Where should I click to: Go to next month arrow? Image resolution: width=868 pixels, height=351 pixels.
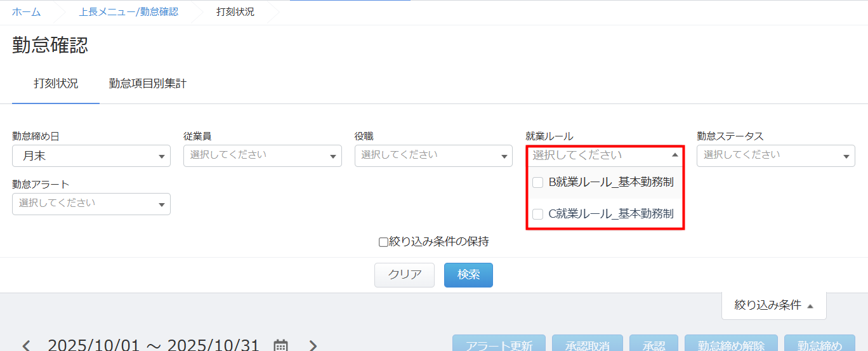coord(313,345)
